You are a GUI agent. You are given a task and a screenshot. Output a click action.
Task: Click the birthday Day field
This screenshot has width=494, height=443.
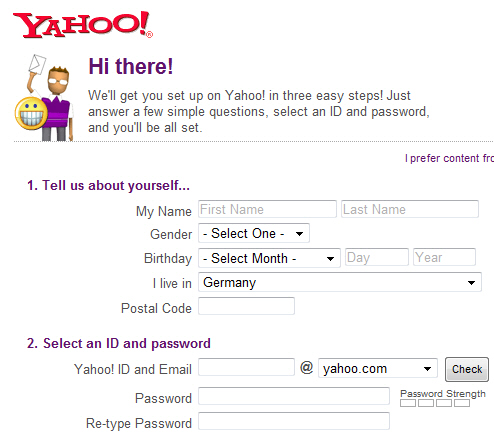tap(377, 257)
